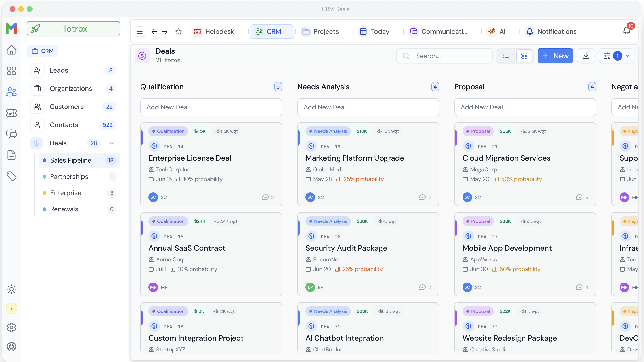This screenshot has width=644, height=362.
Task: Select the Enterprise pipeline
Action: click(79, 193)
